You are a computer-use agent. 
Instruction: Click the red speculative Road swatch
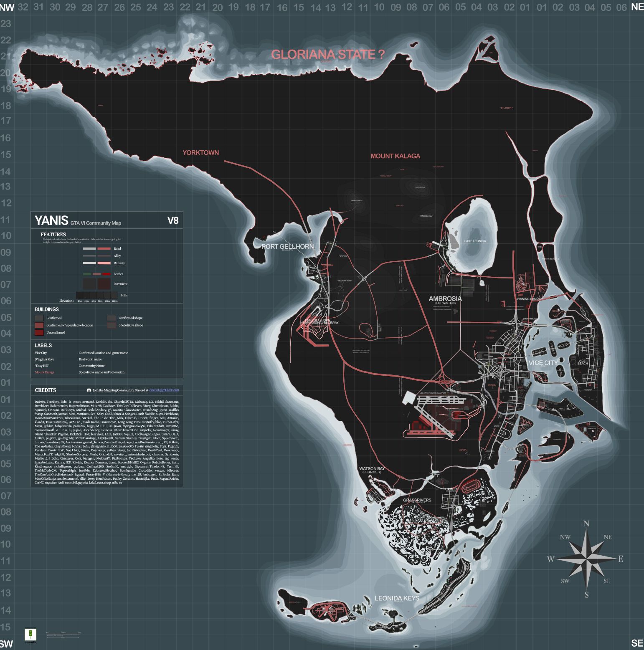(104, 249)
